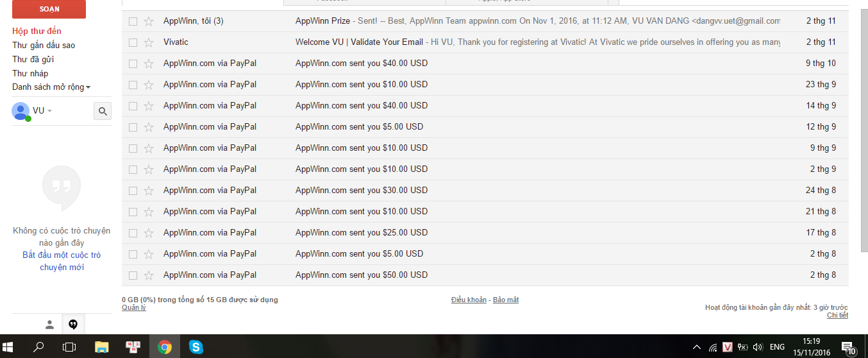
Task: Star the $50.00 USD email
Action: click(149, 275)
